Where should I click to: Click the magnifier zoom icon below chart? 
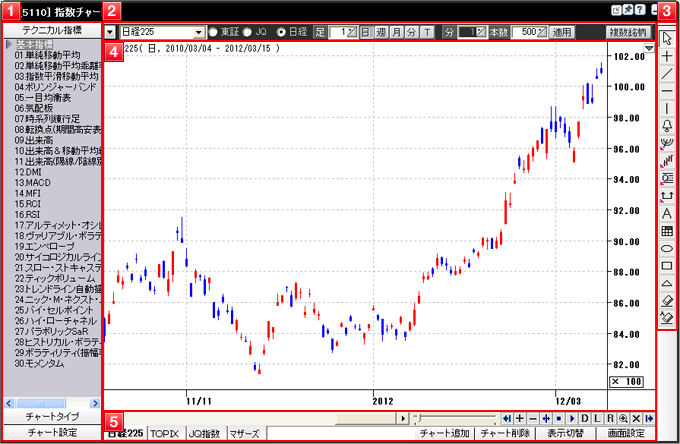(623, 418)
